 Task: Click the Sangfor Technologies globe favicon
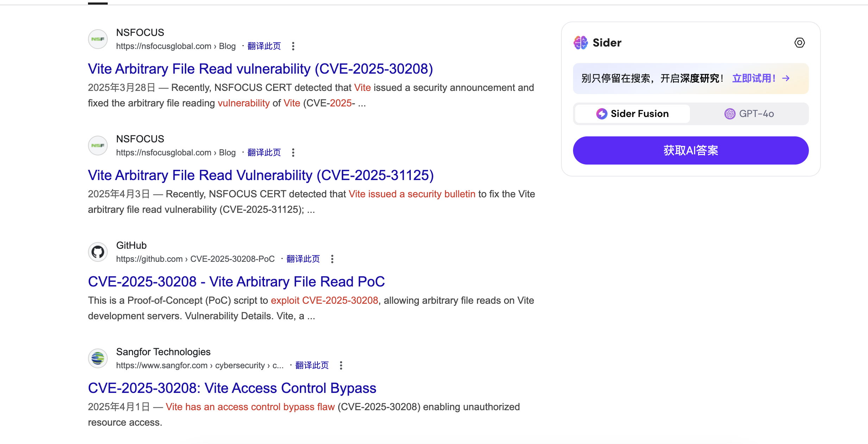click(98, 358)
